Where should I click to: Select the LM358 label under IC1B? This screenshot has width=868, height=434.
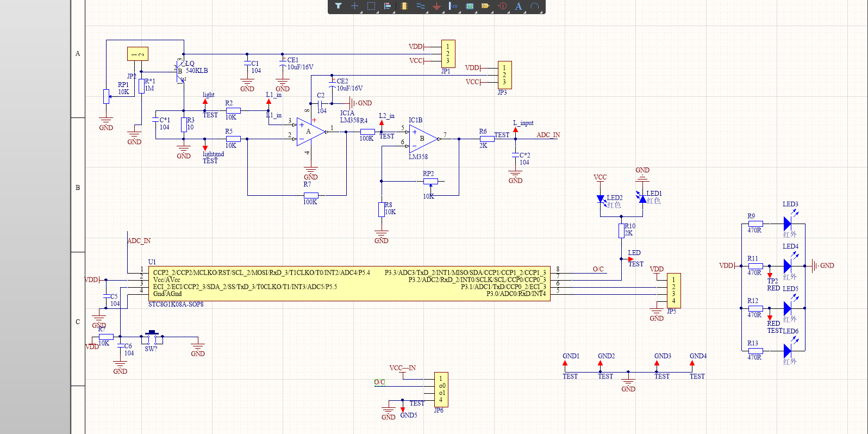(418, 157)
